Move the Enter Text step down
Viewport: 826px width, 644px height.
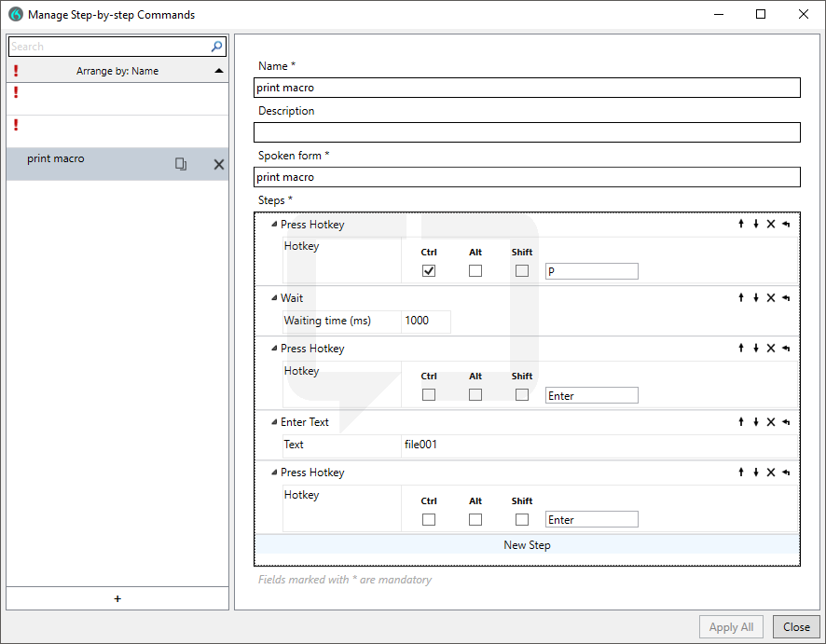pyautogui.click(x=756, y=422)
